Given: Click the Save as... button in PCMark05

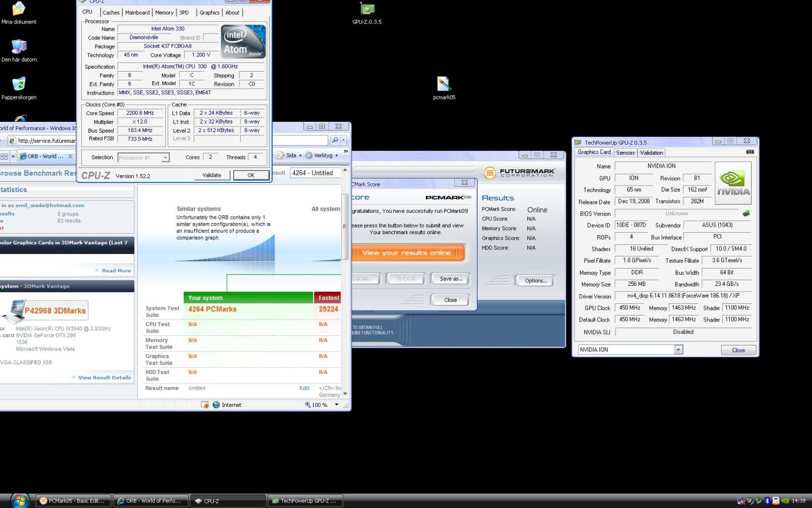Looking at the screenshot, I should (451, 278).
